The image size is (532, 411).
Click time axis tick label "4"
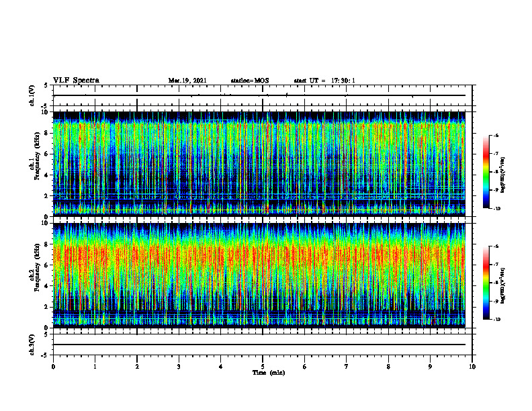[x=221, y=367]
